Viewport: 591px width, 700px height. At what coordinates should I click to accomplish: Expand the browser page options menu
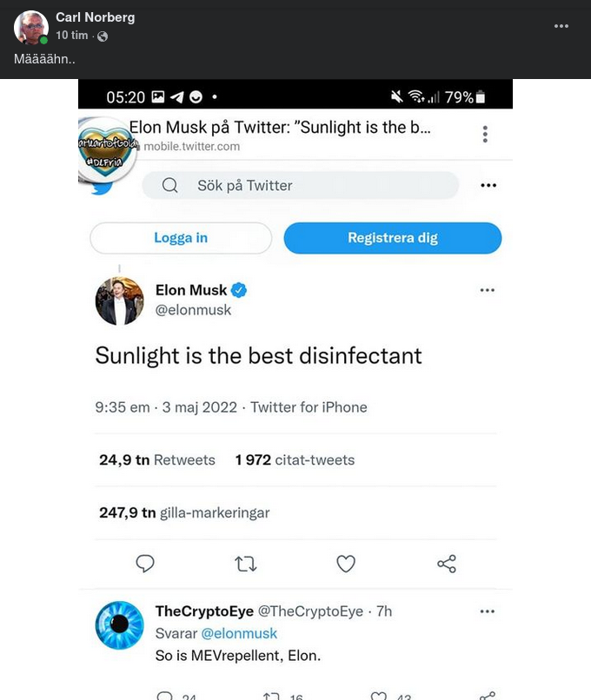[485, 135]
